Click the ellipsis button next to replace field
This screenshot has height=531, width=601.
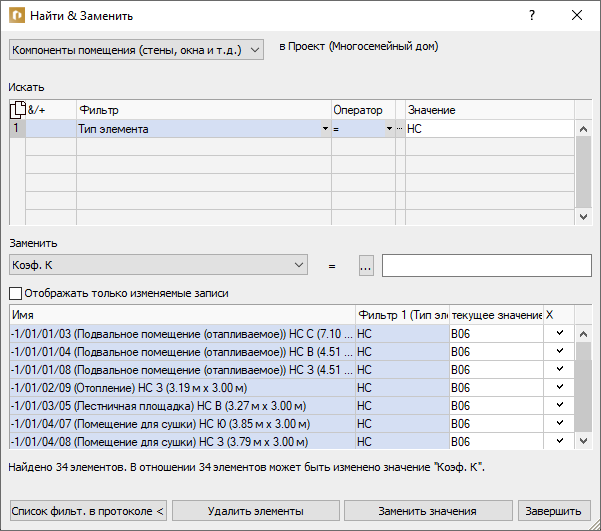click(x=366, y=265)
